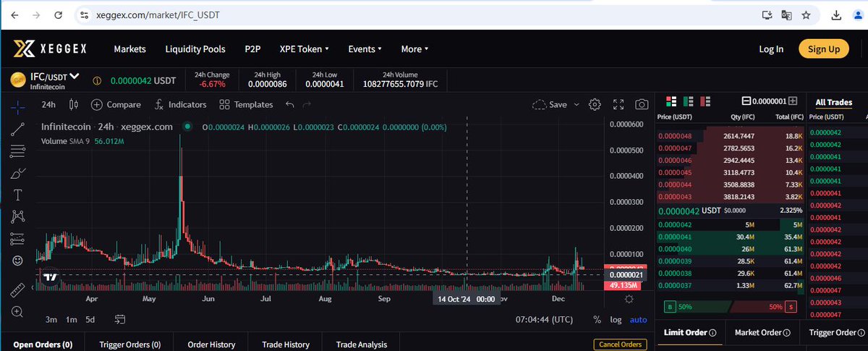
Task: Select the text annotation tool
Action: 18,195
